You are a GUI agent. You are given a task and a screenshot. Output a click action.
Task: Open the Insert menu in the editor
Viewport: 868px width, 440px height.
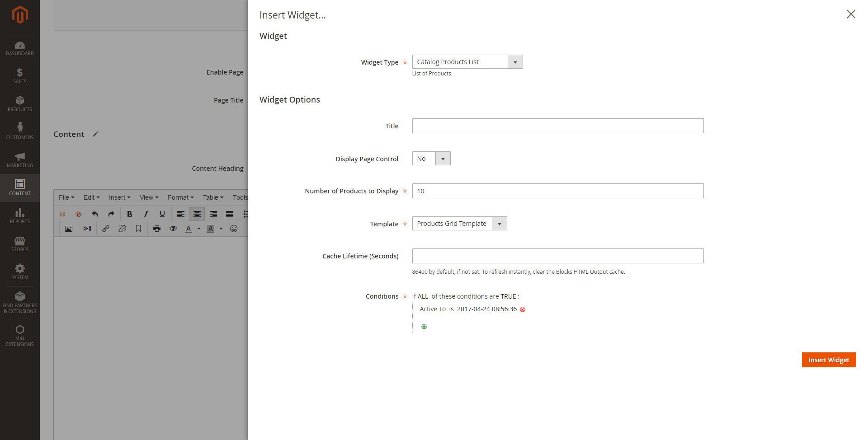[x=119, y=197]
